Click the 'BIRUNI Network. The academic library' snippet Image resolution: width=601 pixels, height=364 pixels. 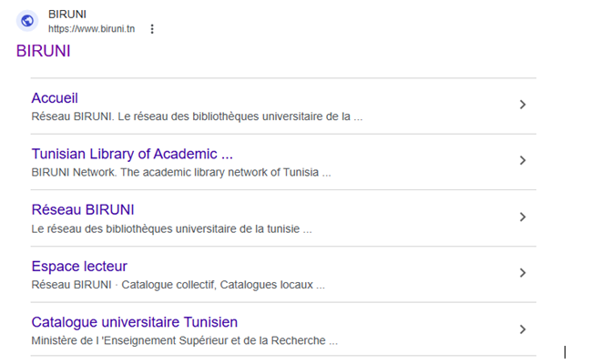[180, 173]
